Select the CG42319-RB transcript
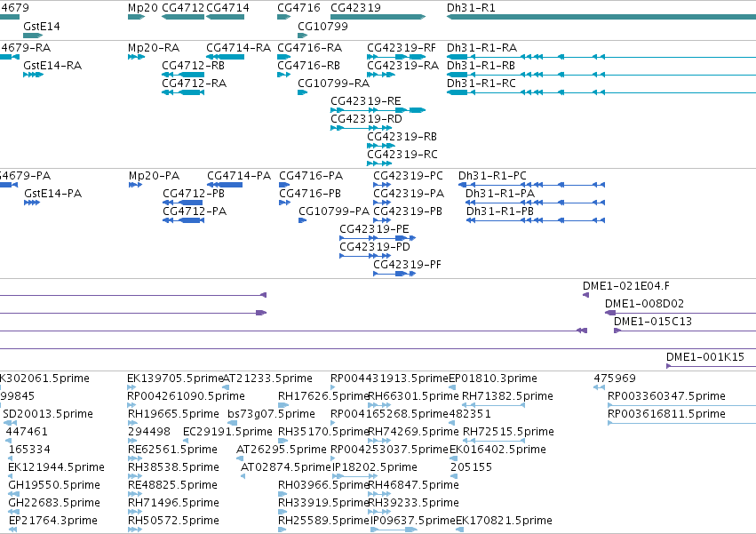The image size is (756, 534). [402, 137]
